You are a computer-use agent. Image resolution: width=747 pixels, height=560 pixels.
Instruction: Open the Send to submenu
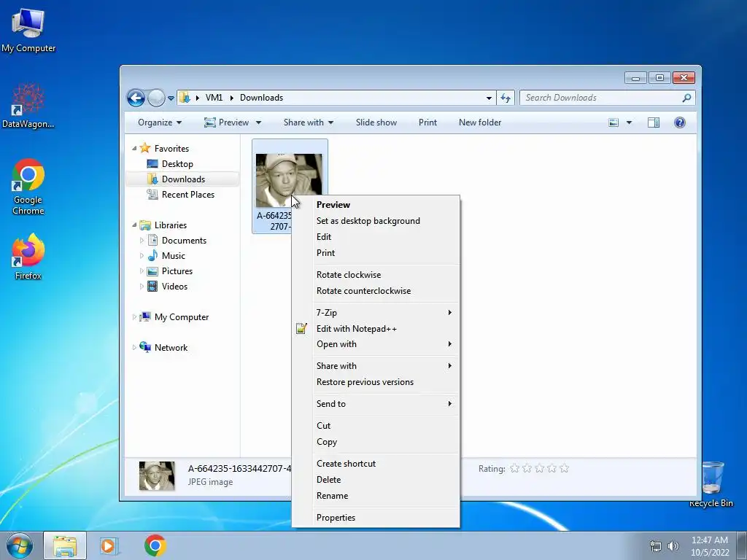pyautogui.click(x=376, y=404)
